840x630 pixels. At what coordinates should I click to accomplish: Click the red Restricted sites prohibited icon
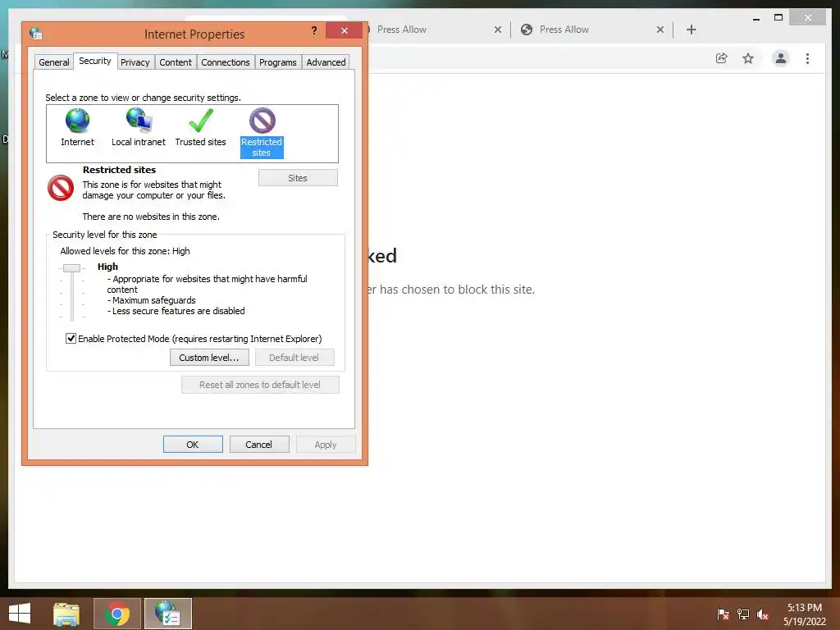(61, 188)
